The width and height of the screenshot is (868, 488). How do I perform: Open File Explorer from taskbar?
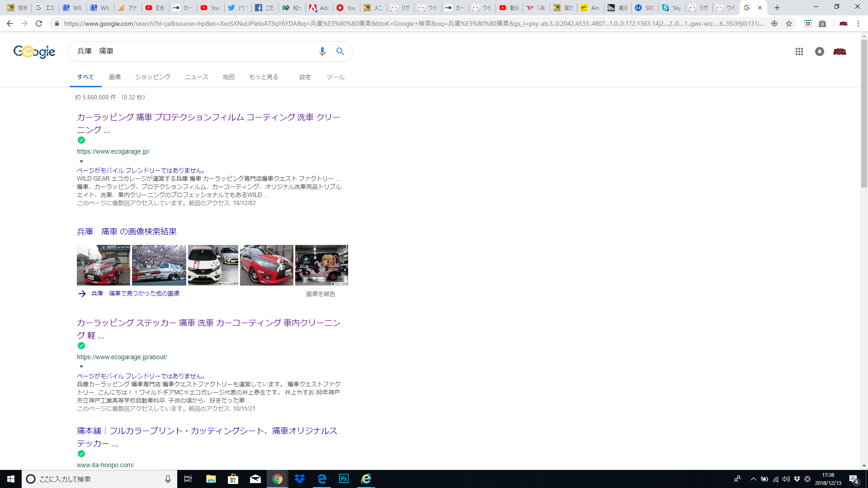click(x=211, y=479)
